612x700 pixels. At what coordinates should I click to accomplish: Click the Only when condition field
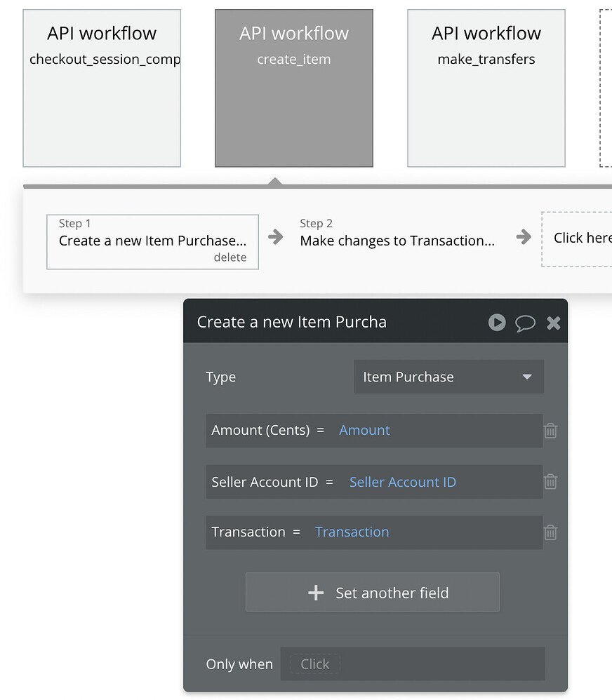[x=413, y=664]
